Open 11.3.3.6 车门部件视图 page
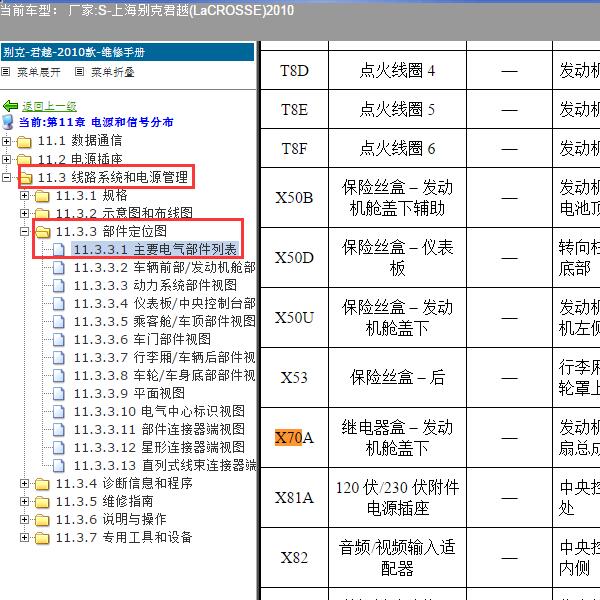 coord(142,339)
